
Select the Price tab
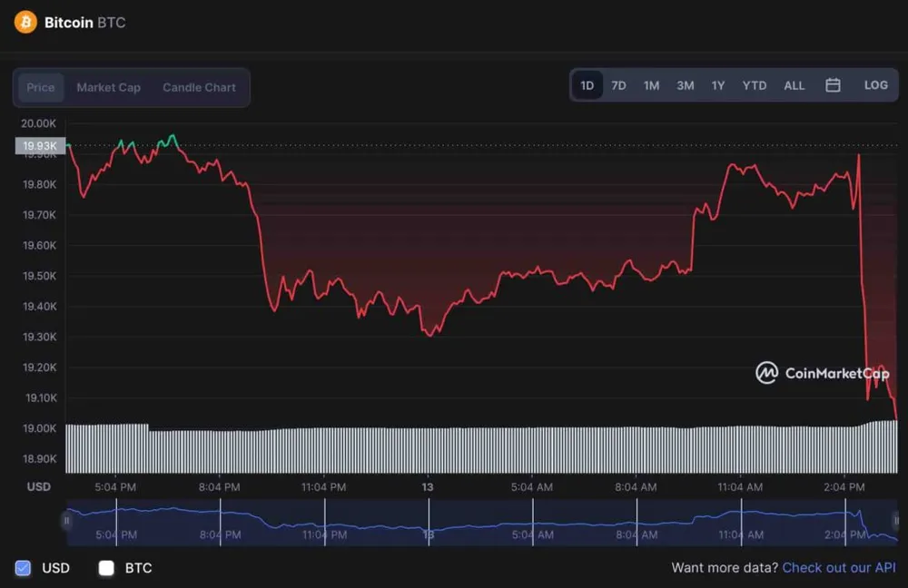coord(41,88)
